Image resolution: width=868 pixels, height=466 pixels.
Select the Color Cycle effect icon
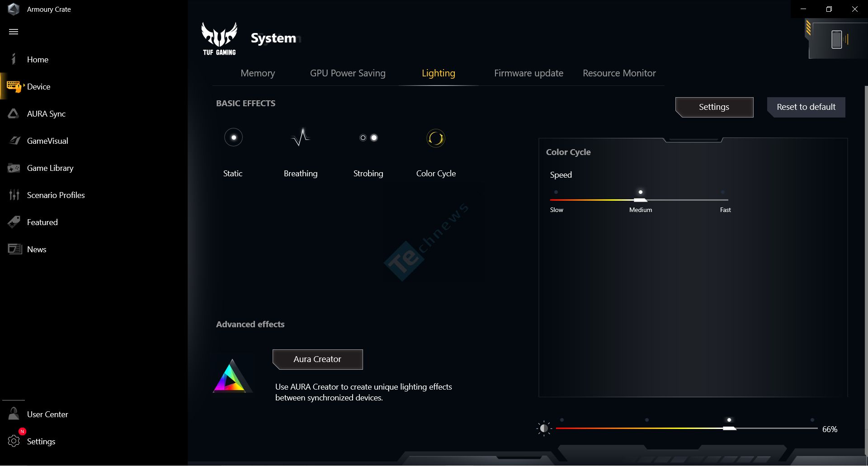[x=436, y=138]
